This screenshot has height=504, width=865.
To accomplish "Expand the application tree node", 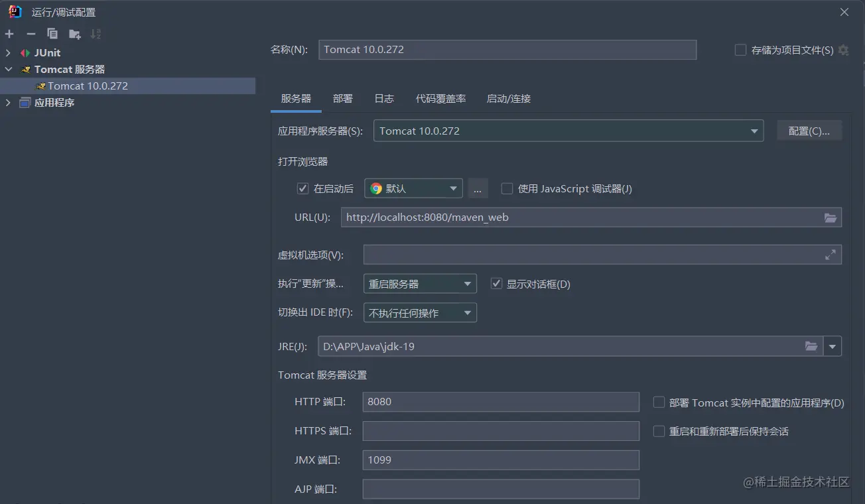I will [8, 103].
